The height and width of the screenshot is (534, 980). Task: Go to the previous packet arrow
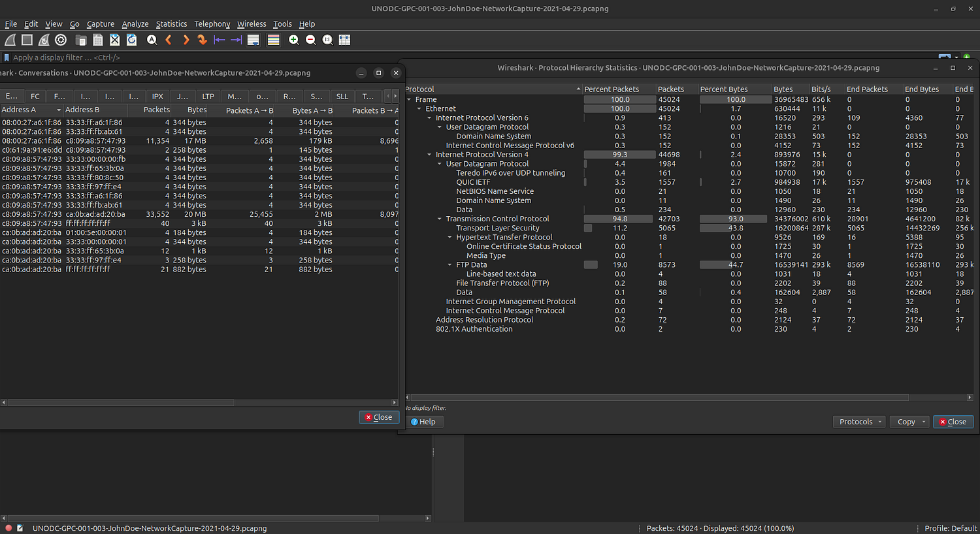pyautogui.click(x=169, y=40)
